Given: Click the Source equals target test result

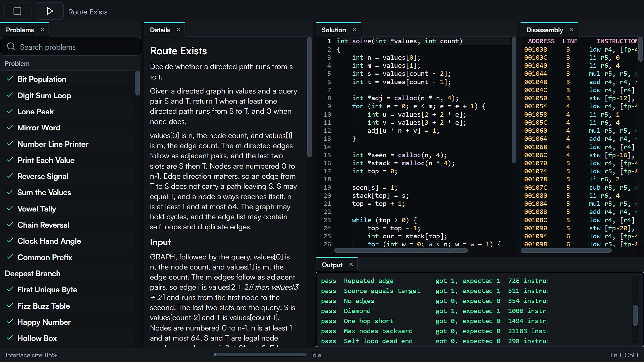Looking at the screenshot, I should pos(434,291).
